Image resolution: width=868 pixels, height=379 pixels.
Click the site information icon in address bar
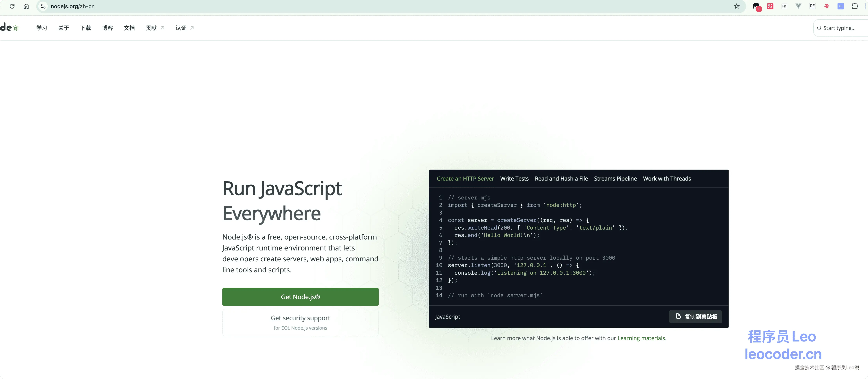coord(43,6)
